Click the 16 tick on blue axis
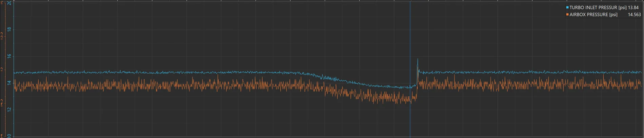The image size is (644, 138). 9,56
